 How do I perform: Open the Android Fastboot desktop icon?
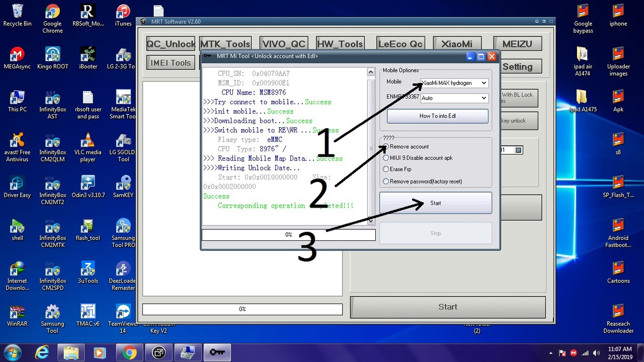[618, 233]
